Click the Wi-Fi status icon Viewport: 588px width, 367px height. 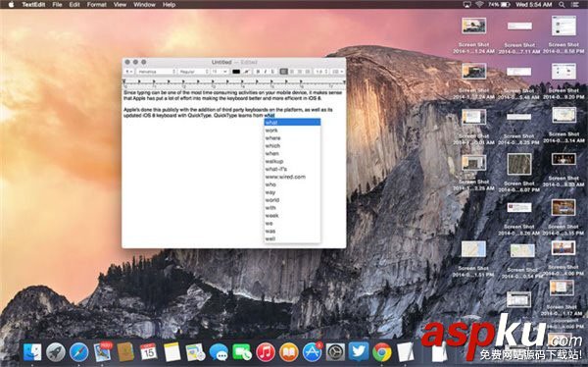[479, 5]
